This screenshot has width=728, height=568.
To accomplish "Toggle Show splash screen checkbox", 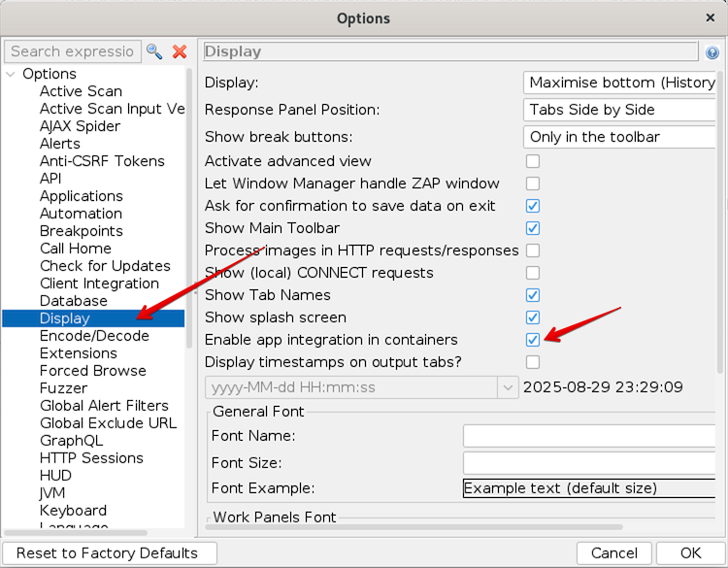I will 532,317.
